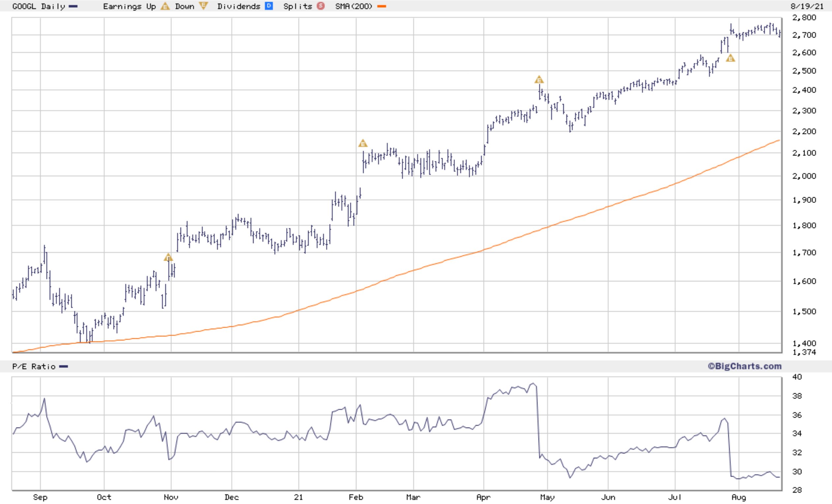The image size is (832, 504).
Task: Select the earnings marker in late July
Action: [x=730, y=58]
